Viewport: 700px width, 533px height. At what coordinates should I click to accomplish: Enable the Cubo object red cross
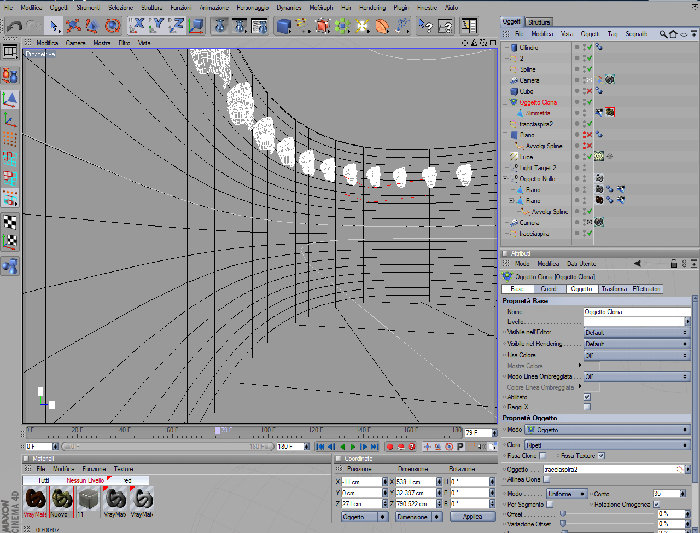(589, 91)
